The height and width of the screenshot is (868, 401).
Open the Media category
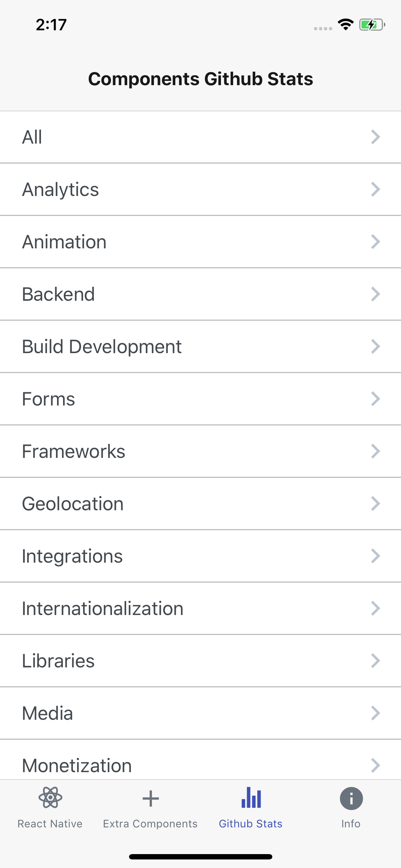[47, 713]
